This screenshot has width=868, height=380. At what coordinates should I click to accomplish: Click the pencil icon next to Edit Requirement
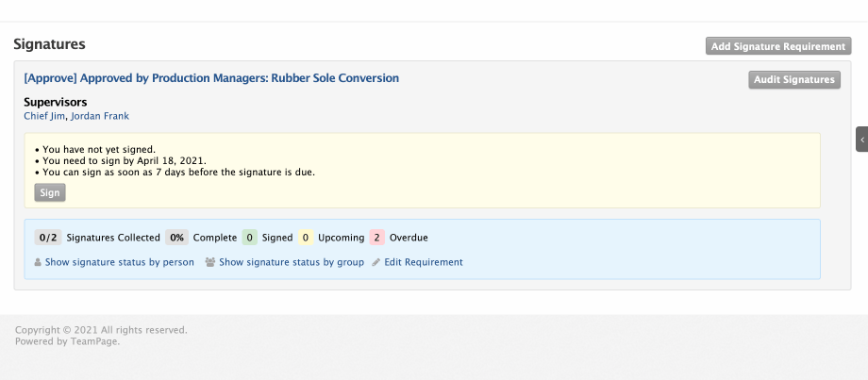[x=376, y=262]
